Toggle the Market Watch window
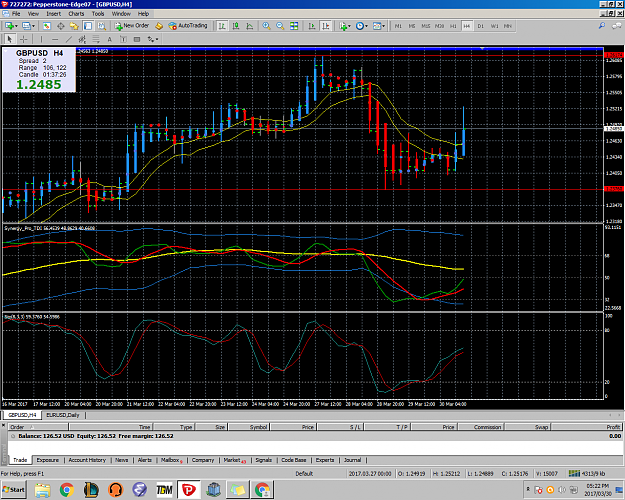The height and width of the screenshot is (500, 625). 47,26
